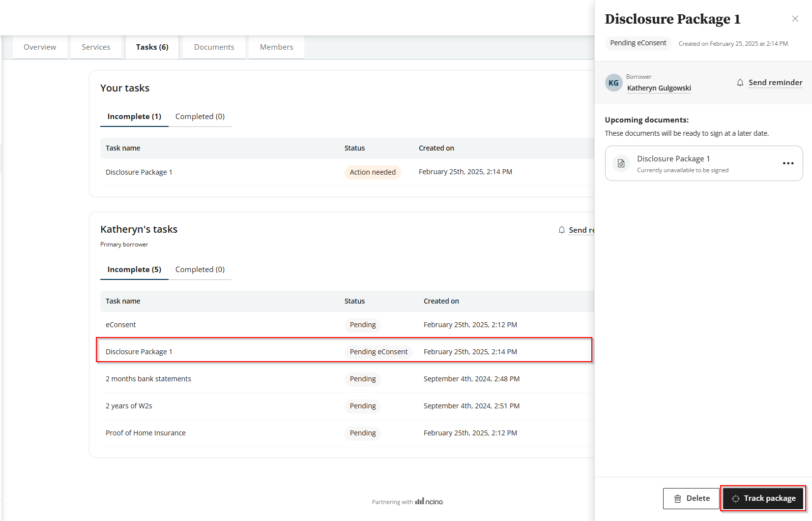Click Task name header in Your tasks table
Image resolution: width=812 pixels, height=521 pixels.
tap(123, 148)
